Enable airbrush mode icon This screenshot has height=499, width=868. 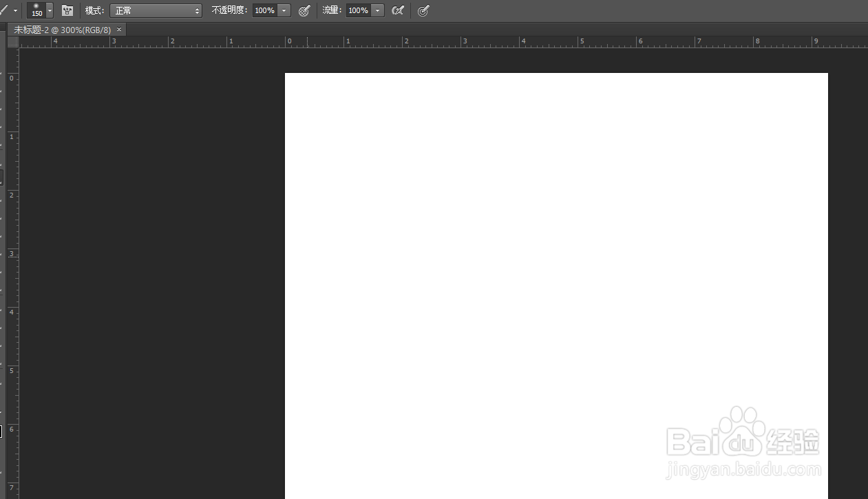tap(397, 10)
